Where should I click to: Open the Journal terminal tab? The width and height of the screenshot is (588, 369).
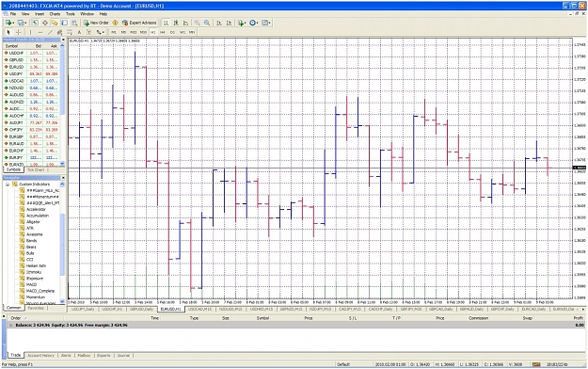[x=123, y=355]
